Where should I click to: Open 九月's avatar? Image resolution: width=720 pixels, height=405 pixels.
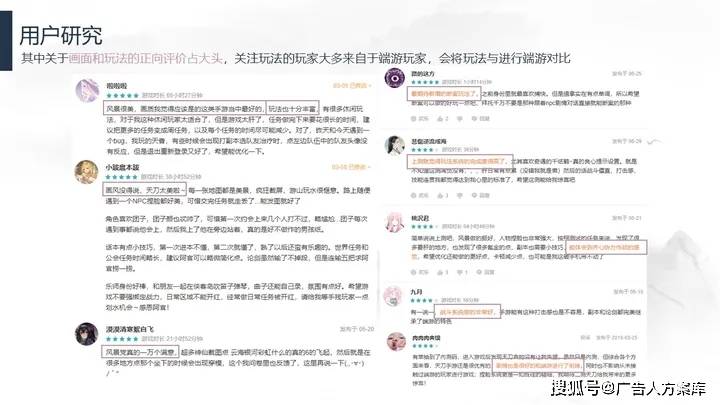point(393,296)
